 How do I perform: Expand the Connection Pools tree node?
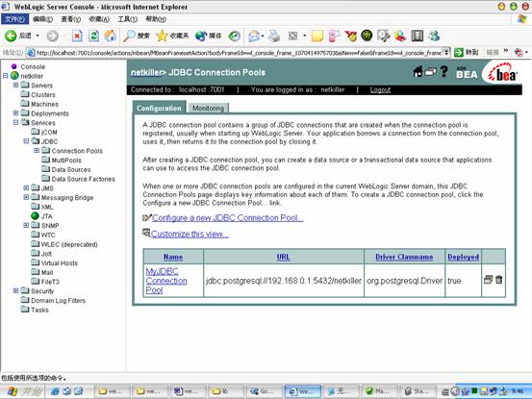pos(37,150)
